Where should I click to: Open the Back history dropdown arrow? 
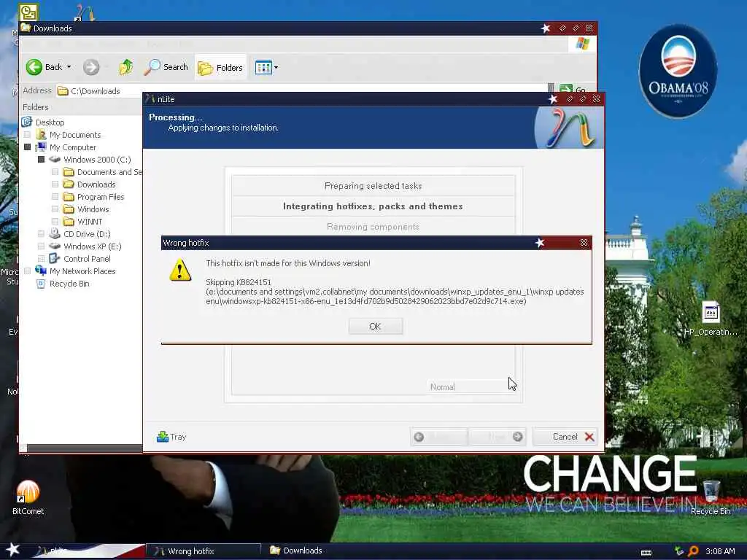69,67
